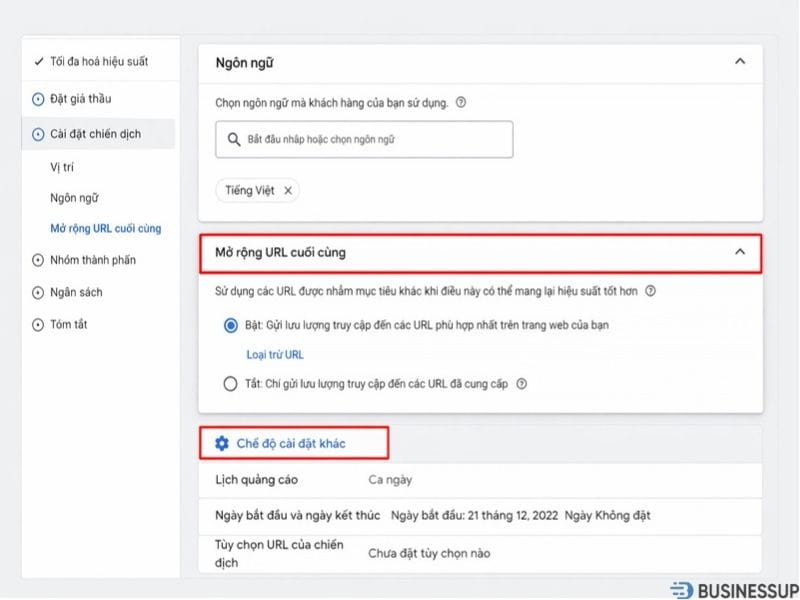
Task: Click the Đặt giá thầu step circle icon
Action: pos(38,99)
